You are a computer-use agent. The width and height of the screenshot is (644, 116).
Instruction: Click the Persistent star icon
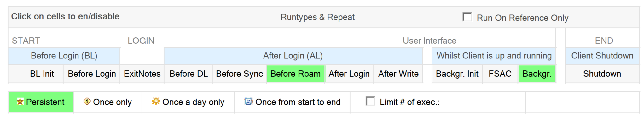[x=20, y=101]
